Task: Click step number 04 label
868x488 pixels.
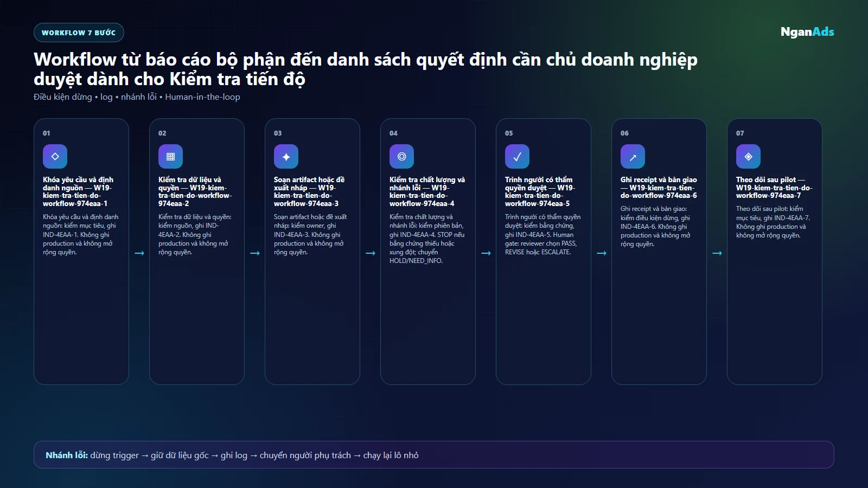Action: coord(393,133)
